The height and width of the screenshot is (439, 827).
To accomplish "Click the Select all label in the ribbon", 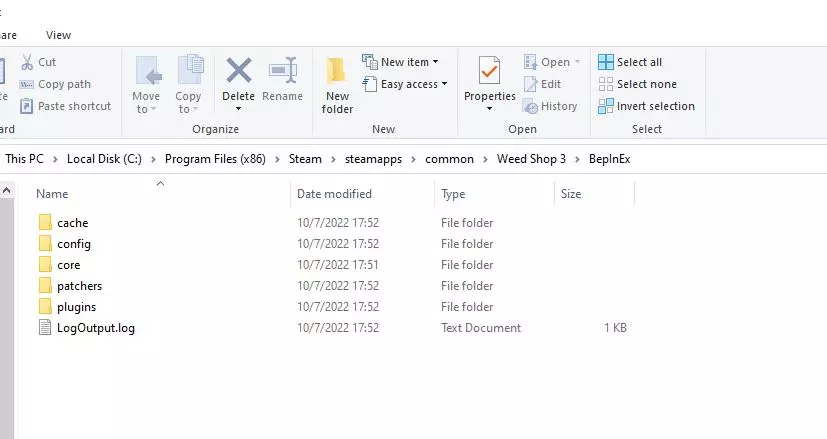I will click(639, 62).
